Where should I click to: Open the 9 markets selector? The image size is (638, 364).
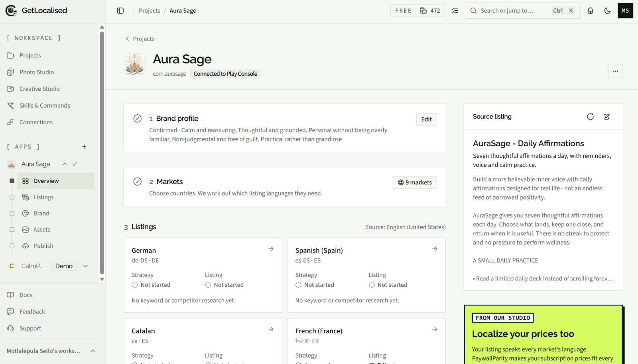[x=415, y=182]
